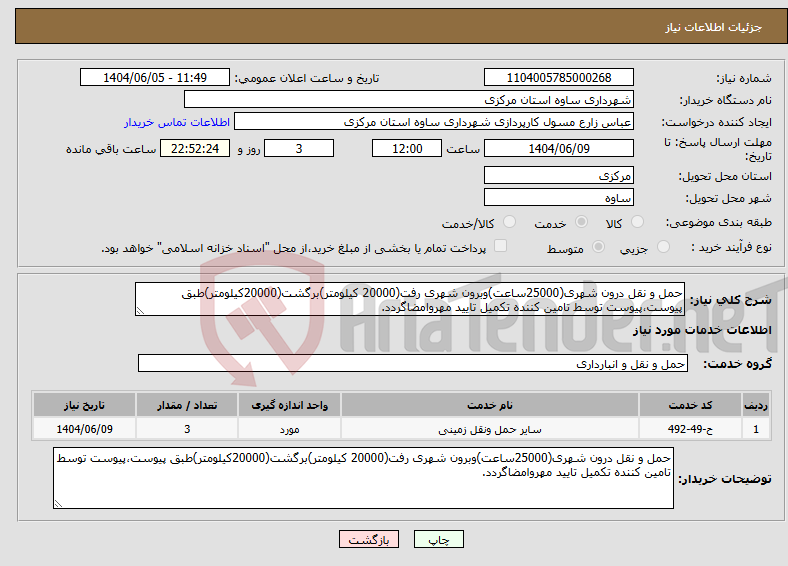Screen dimensions: 788x566
Task: Open the اطلاعات تماس خریدار link
Action: 177,122
